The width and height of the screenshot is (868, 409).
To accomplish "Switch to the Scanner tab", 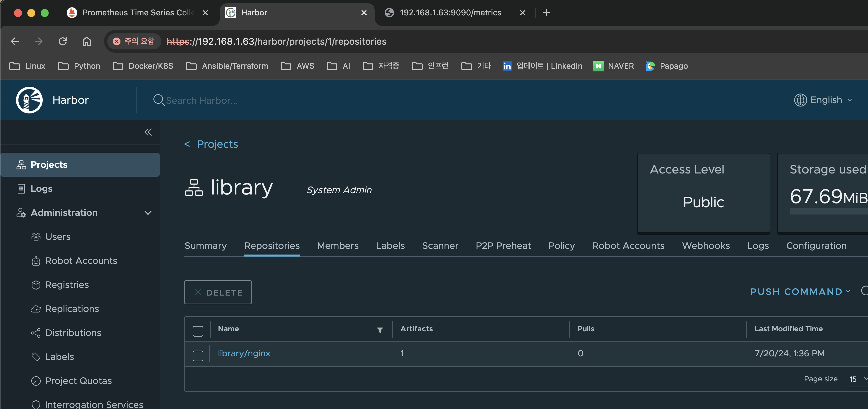I will [x=440, y=246].
